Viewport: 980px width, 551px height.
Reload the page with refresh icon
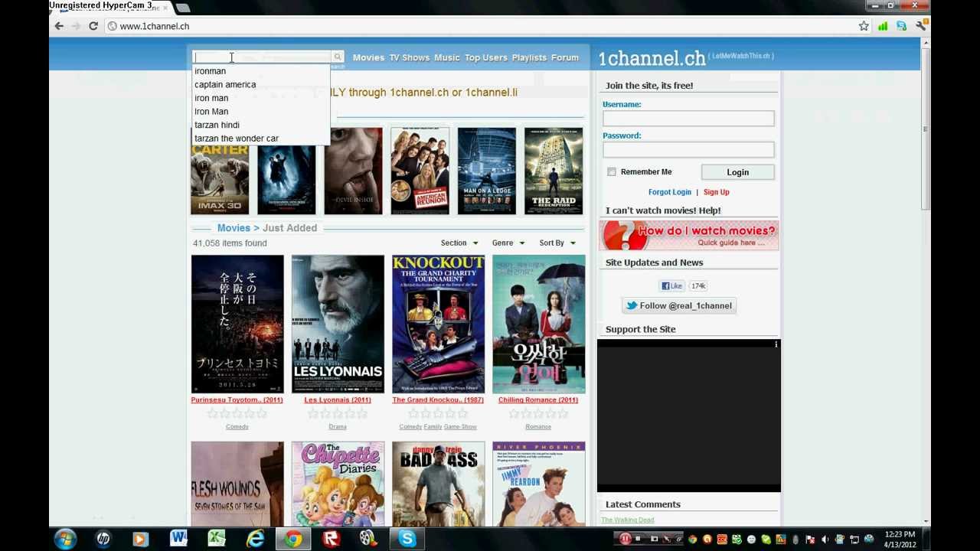coord(93,26)
